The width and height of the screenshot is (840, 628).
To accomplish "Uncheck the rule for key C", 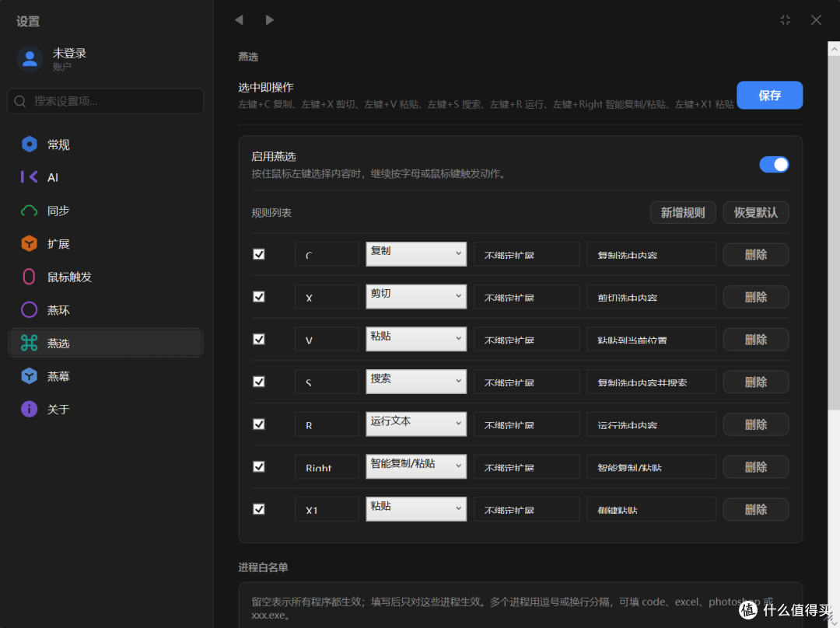I will click(x=259, y=254).
